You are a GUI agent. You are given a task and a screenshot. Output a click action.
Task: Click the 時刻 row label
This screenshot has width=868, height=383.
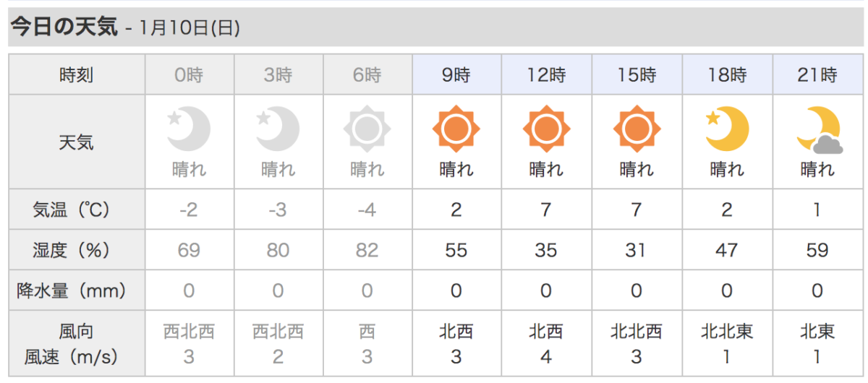(76, 74)
